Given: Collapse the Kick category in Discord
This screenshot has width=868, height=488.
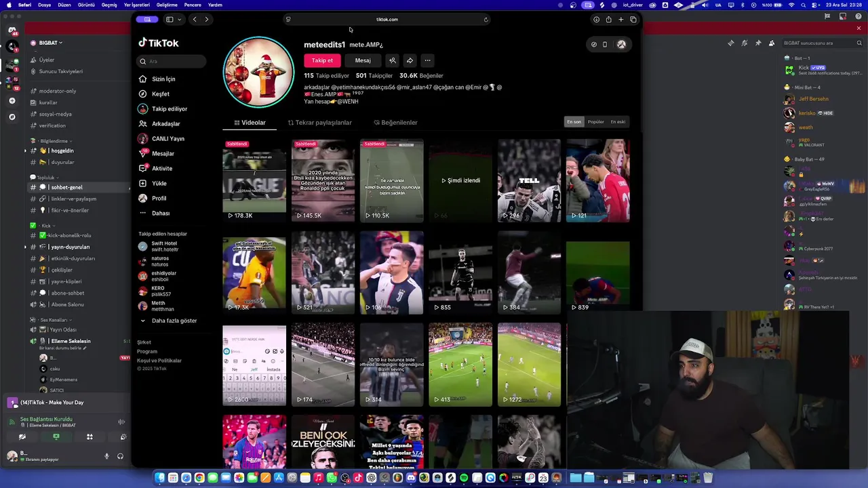Looking at the screenshot, I should pos(43,226).
